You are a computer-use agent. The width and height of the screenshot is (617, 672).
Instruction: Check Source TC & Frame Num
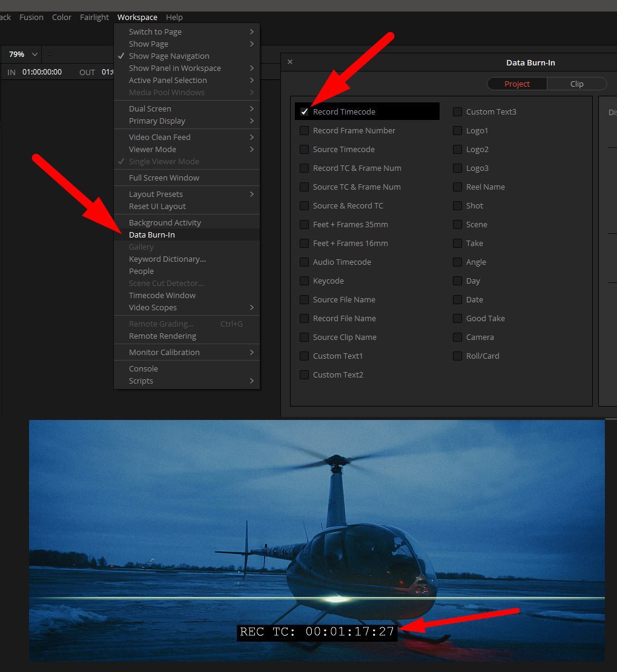(305, 187)
